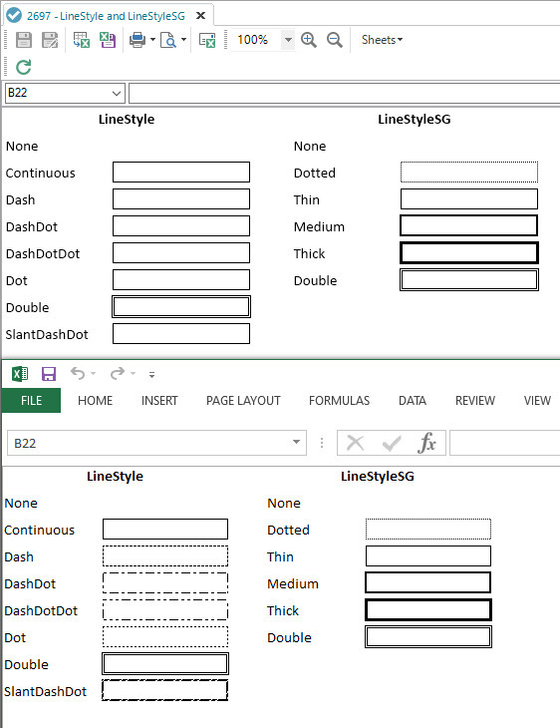
Task: Select the FORMULAS ribbon tab
Action: pos(339,401)
